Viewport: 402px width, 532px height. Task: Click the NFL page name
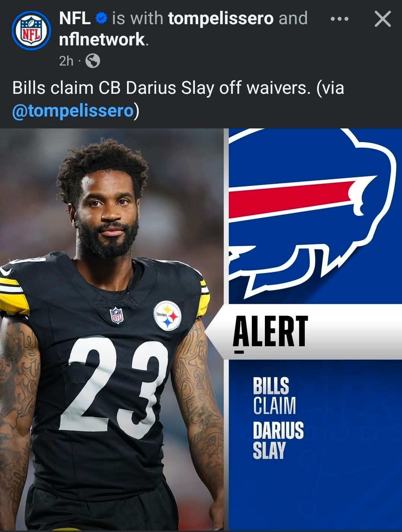coord(75,18)
